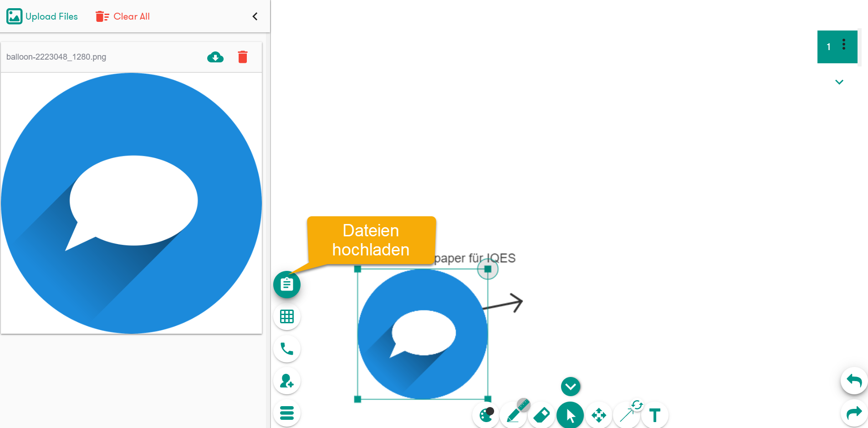Select the file name balloon-2223048_1280.png

pyautogui.click(x=56, y=57)
